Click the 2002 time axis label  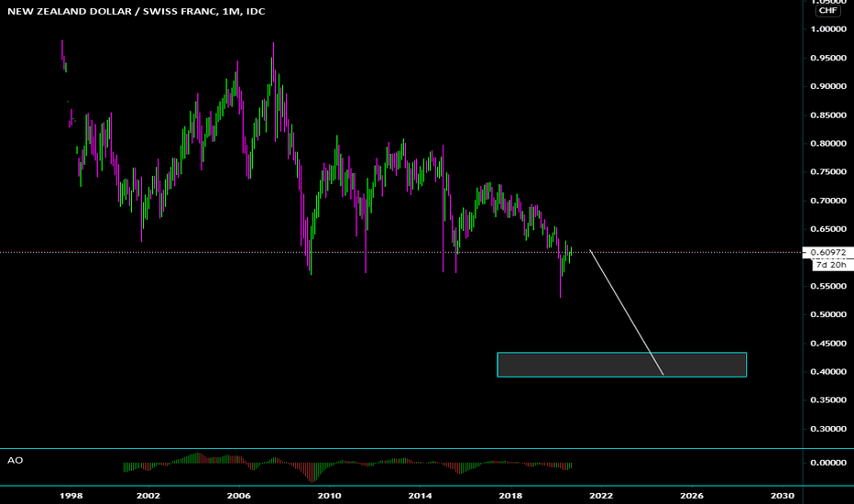pyautogui.click(x=148, y=495)
